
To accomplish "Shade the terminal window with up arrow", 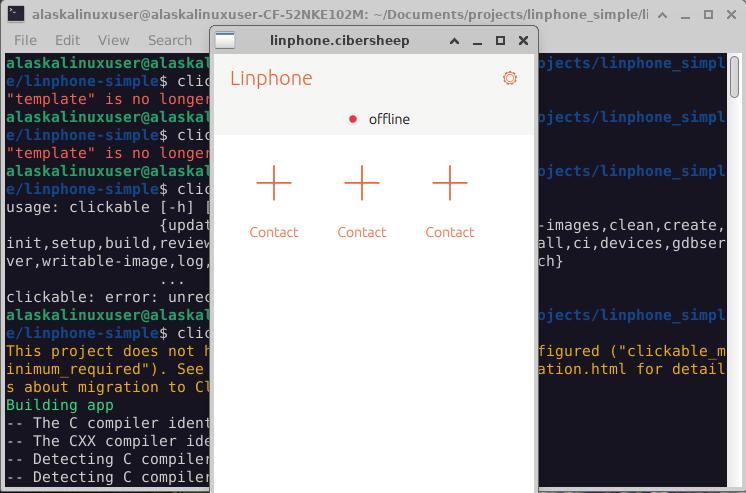I will pyautogui.click(x=662, y=15).
